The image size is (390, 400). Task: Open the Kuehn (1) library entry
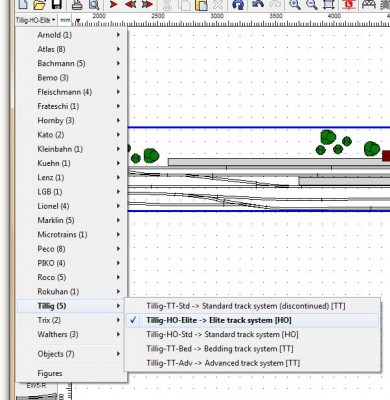(72, 163)
